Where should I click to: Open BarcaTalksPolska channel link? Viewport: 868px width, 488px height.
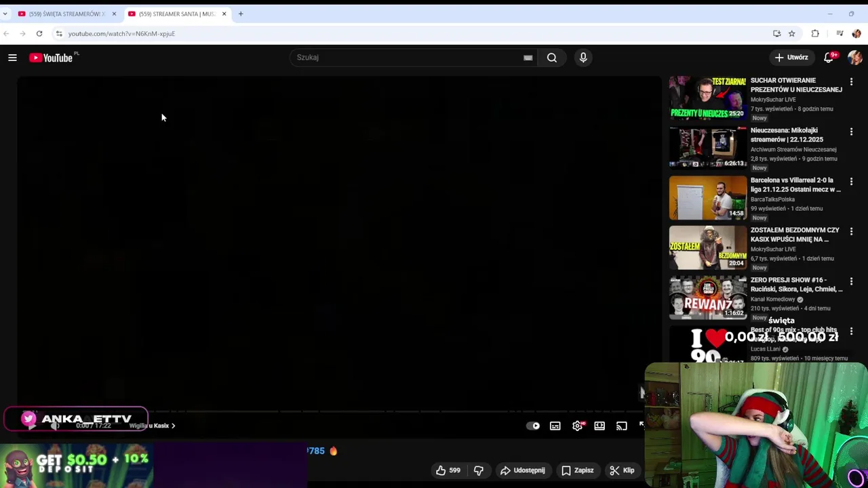click(x=772, y=199)
